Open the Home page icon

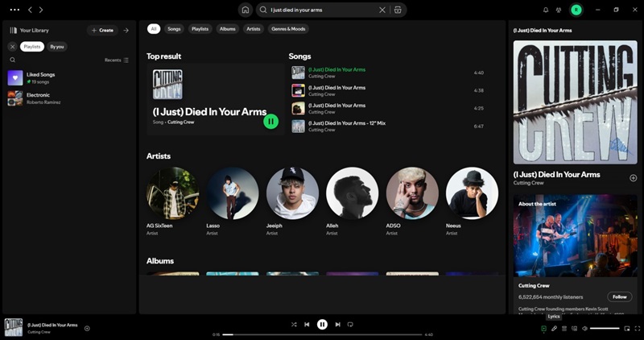[246, 10]
